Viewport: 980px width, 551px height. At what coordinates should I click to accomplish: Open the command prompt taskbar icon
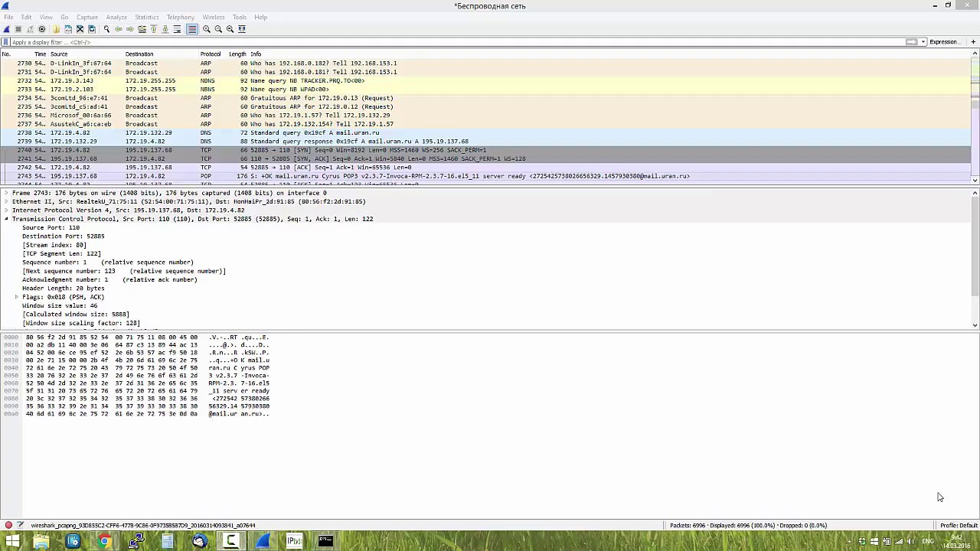click(x=325, y=542)
